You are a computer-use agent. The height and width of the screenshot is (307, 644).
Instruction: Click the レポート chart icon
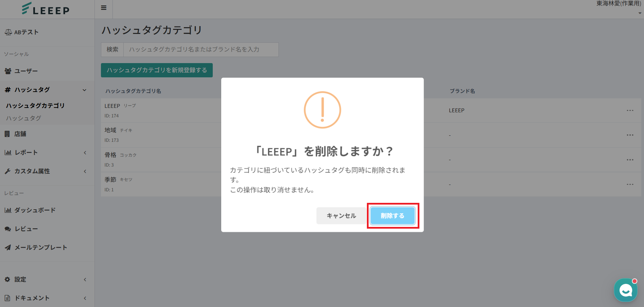click(8, 153)
